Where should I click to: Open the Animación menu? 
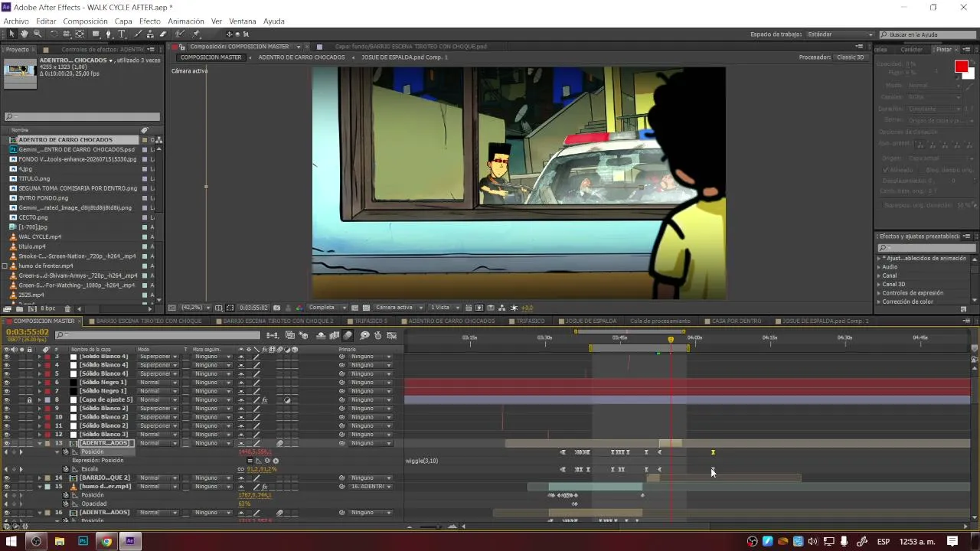[186, 21]
